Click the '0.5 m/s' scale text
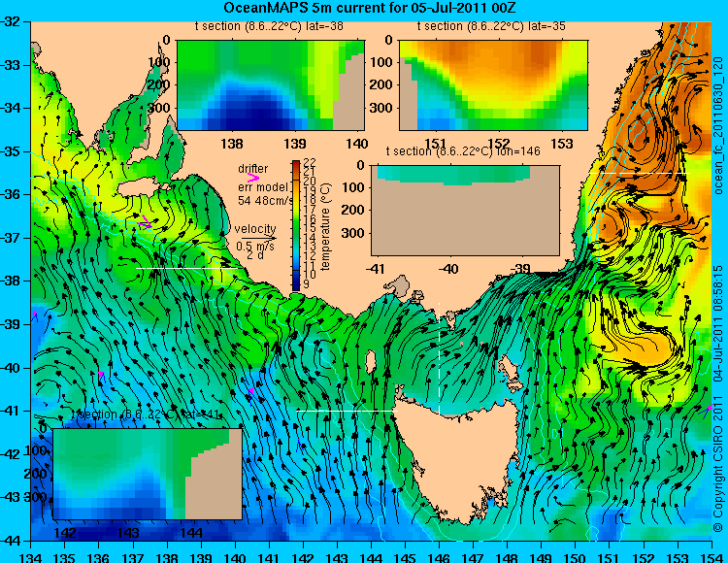This screenshot has width=728, height=563. tap(255, 246)
